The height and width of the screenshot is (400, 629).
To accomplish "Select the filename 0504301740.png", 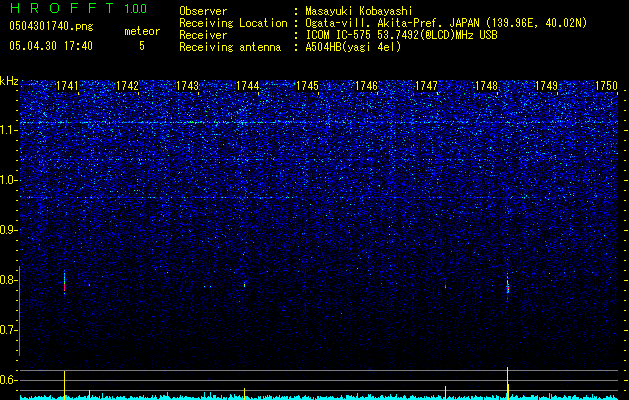I will coord(51,26).
